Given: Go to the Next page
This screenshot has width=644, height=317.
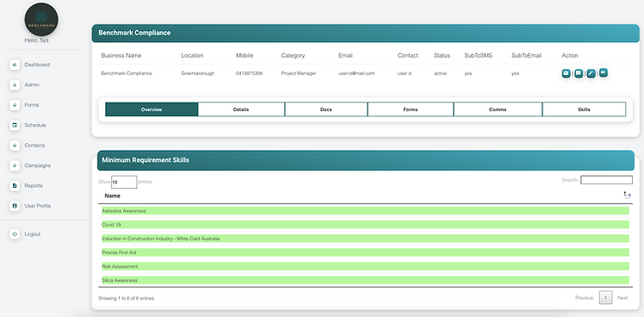Looking at the screenshot, I should [622, 298].
